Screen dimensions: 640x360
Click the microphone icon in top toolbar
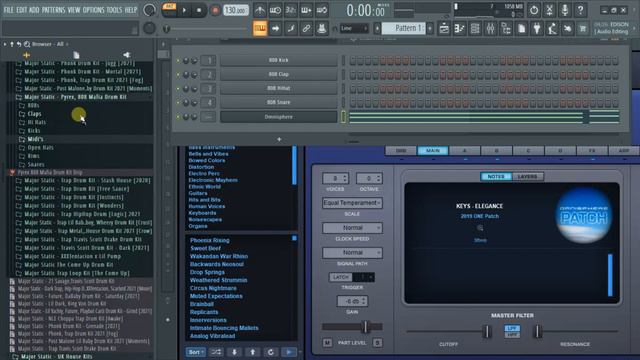(565, 10)
